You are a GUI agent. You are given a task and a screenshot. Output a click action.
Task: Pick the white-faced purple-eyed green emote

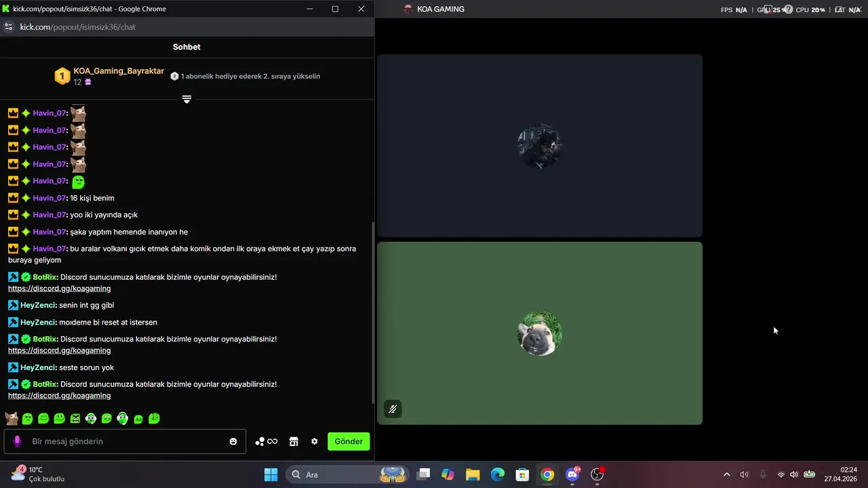91,419
